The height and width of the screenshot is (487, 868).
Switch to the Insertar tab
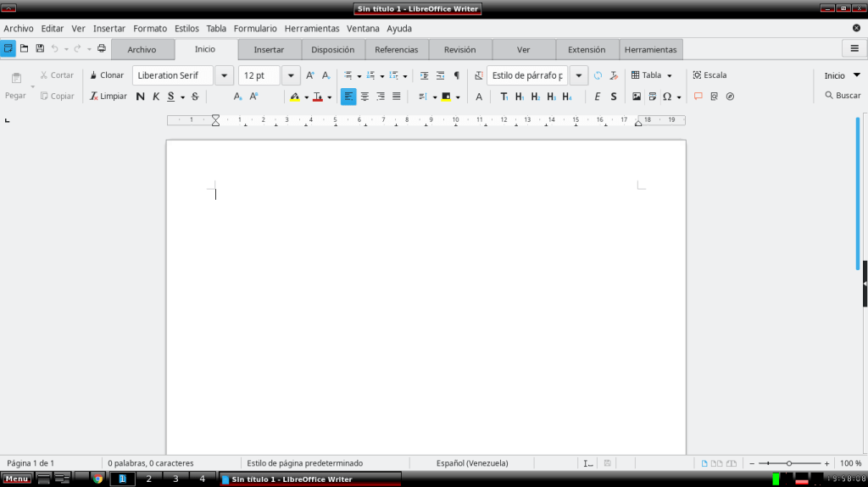point(269,50)
